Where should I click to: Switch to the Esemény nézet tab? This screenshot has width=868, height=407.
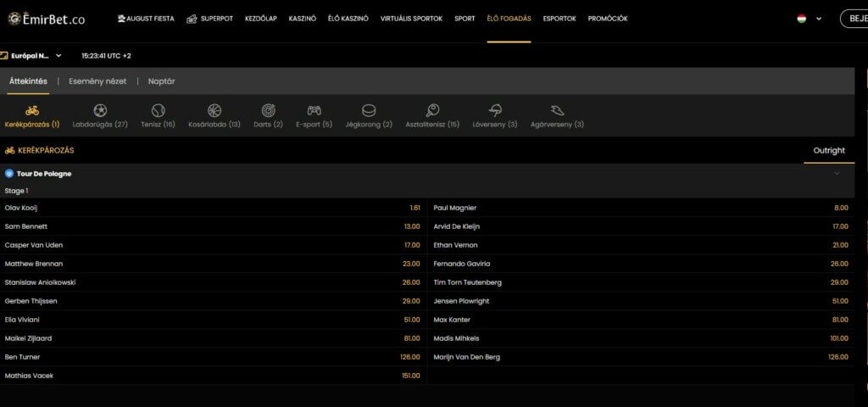(x=97, y=81)
